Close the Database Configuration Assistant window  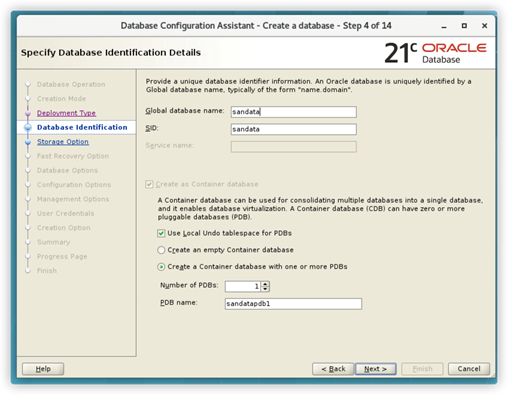(485, 26)
